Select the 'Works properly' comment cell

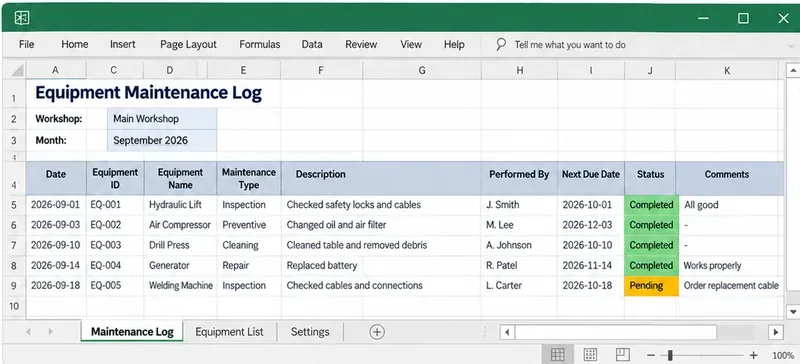(731, 265)
